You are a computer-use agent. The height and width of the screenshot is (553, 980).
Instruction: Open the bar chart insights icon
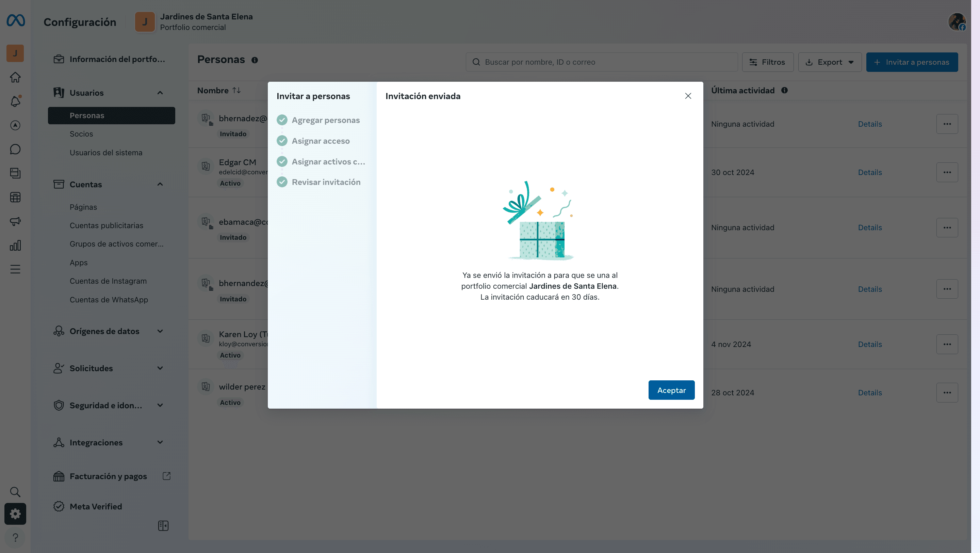pyautogui.click(x=15, y=246)
